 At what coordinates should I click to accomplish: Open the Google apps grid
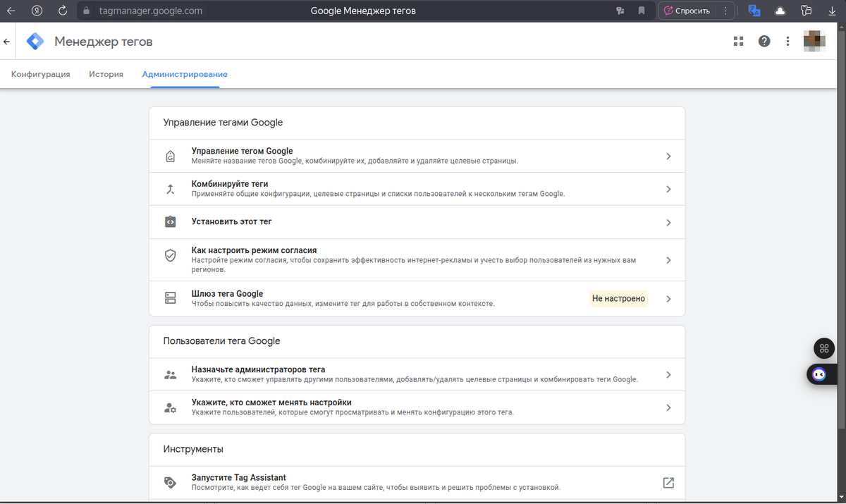point(739,42)
